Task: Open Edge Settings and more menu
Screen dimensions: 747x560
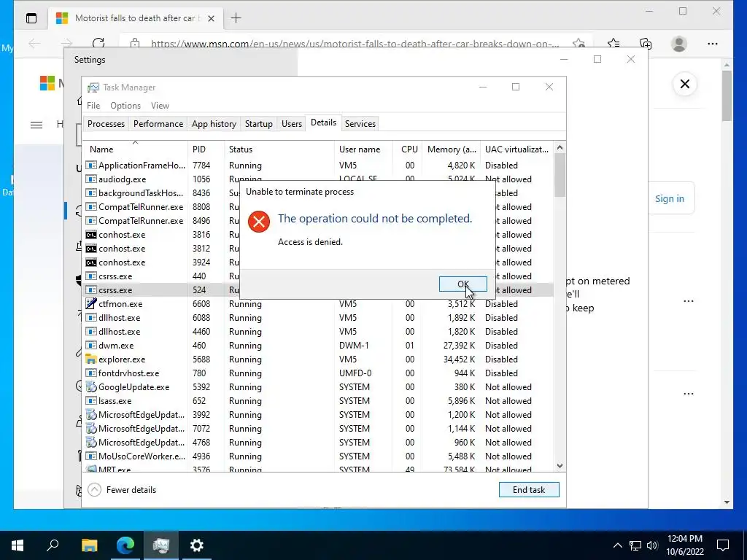Action: (x=712, y=43)
